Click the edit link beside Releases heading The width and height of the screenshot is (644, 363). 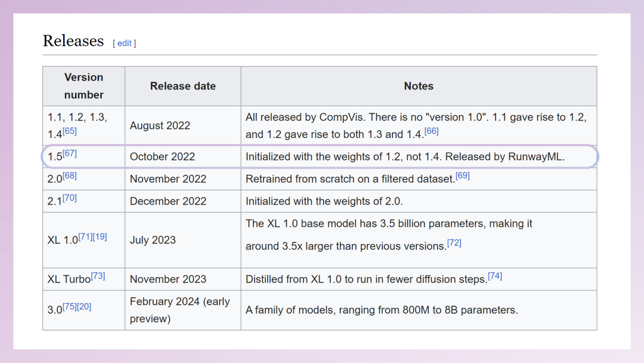click(x=125, y=43)
